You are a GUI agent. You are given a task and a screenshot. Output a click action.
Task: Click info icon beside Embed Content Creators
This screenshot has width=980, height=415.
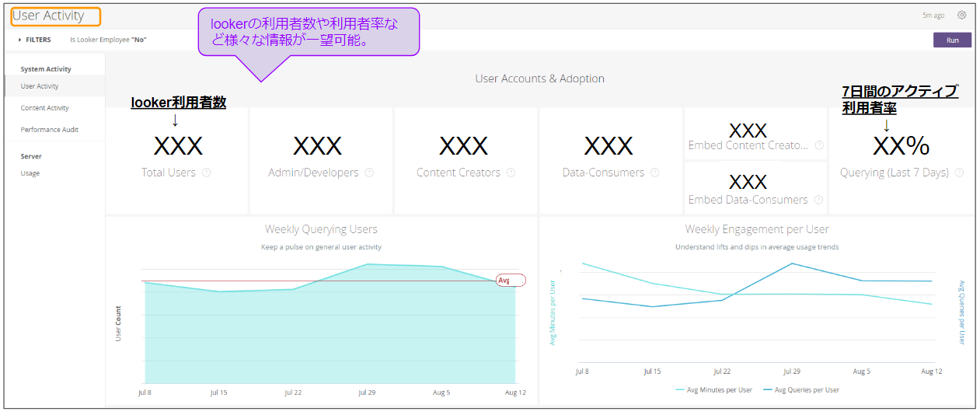coord(819,145)
